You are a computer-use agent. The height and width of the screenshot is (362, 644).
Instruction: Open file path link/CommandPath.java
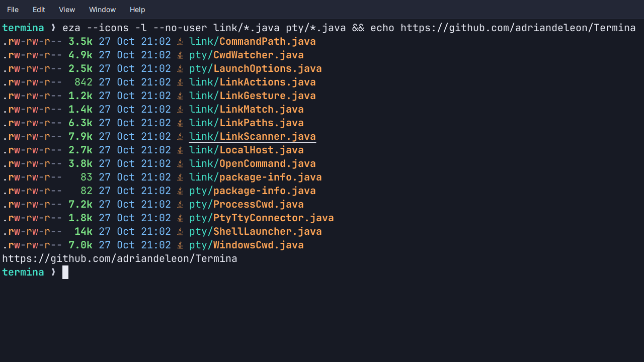pyautogui.click(x=253, y=41)
